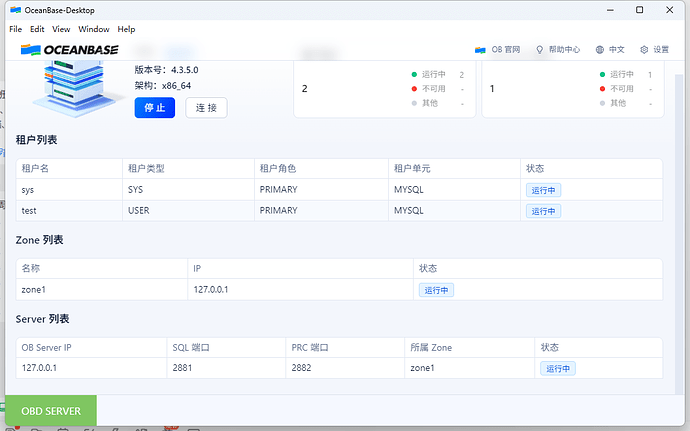Open the OB 官网 link
690x431 pixels.
click(x=506, y=50)
